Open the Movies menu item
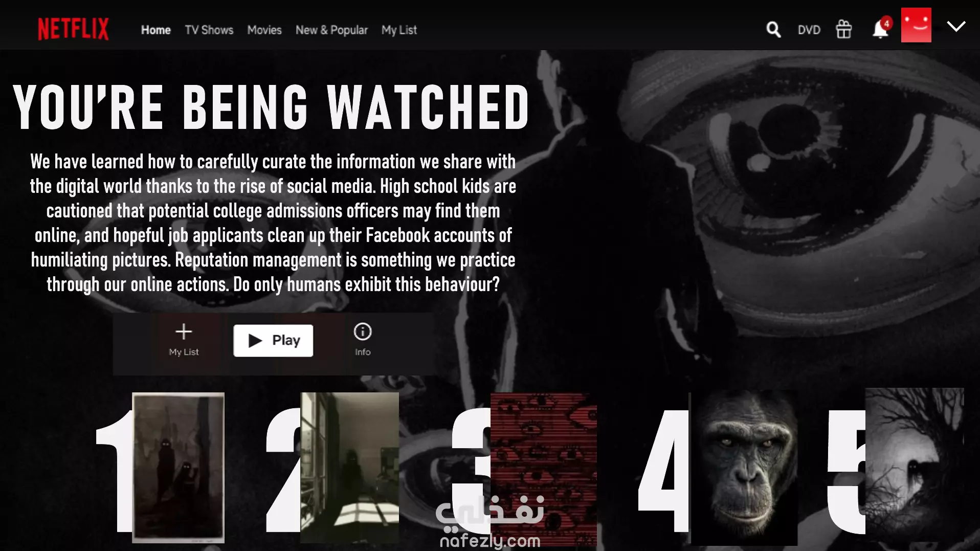Image resolution: width=980 pixels, height=551 pixels. pos(264,30)
